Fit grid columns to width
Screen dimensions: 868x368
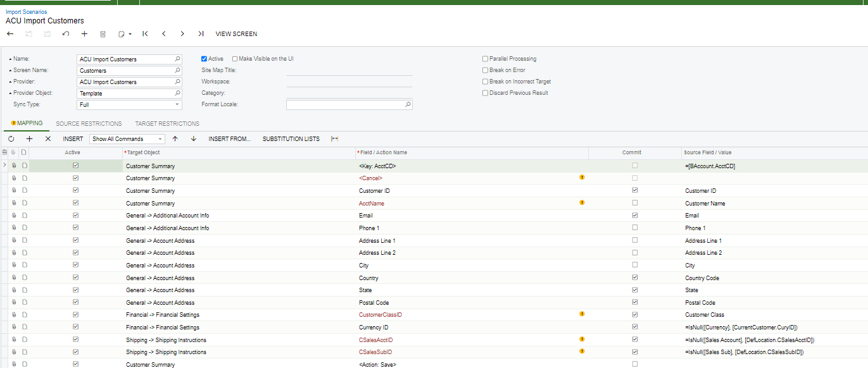[334, 138]
